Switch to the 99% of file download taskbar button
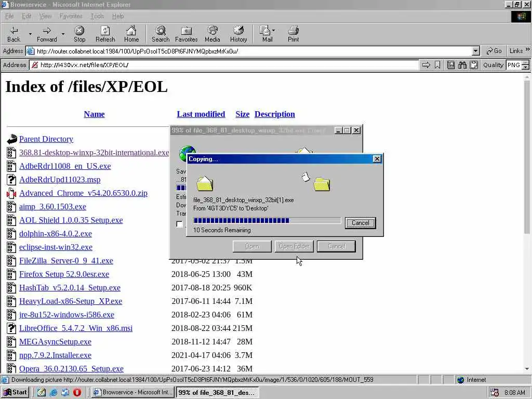Image resolution: width=532 pixels, height=399 pixels. click(218, 392)
